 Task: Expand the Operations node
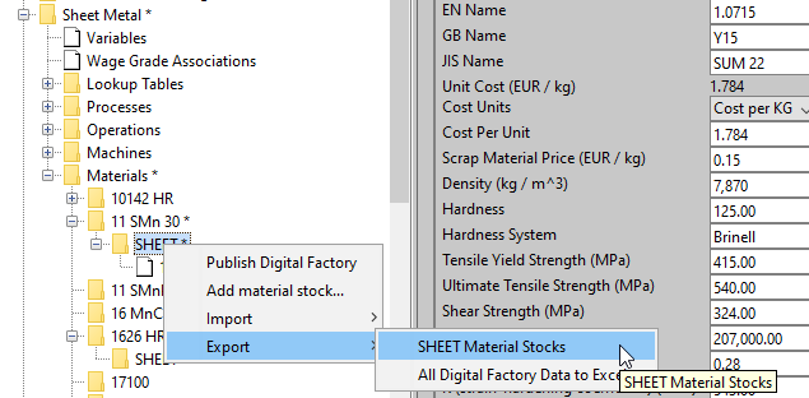pos(47,130)
